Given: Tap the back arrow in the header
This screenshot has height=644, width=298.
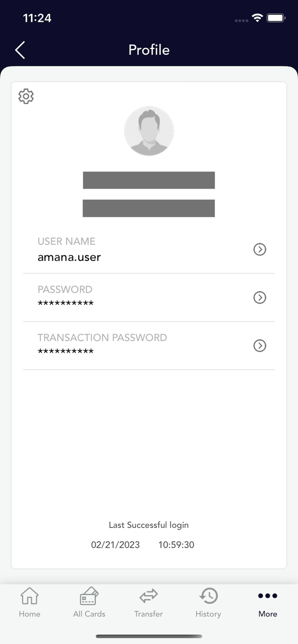Looking at the screenshot, I should pos(20,50).
